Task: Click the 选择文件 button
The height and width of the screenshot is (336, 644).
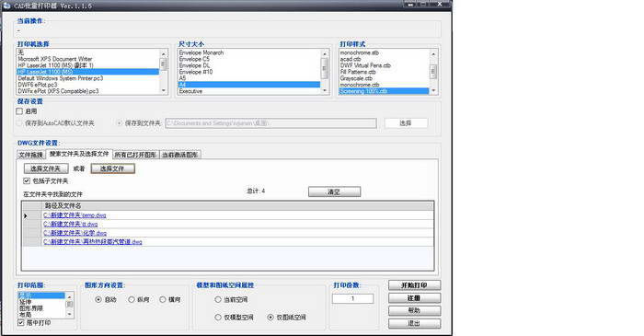Action: [112, 168]
